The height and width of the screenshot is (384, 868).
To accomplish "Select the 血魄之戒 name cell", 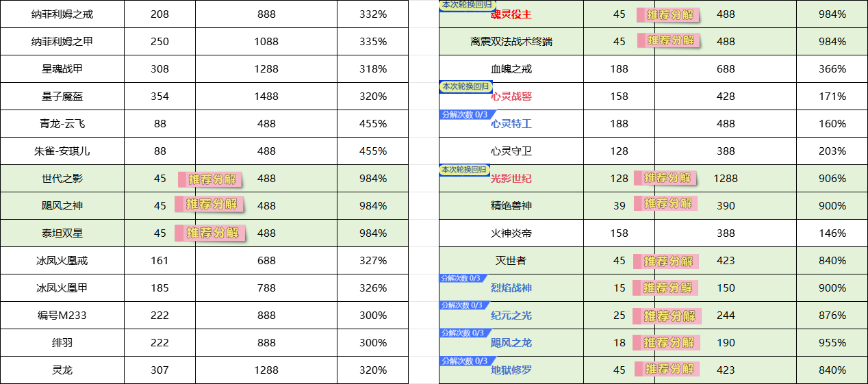I will pos(511,68).
